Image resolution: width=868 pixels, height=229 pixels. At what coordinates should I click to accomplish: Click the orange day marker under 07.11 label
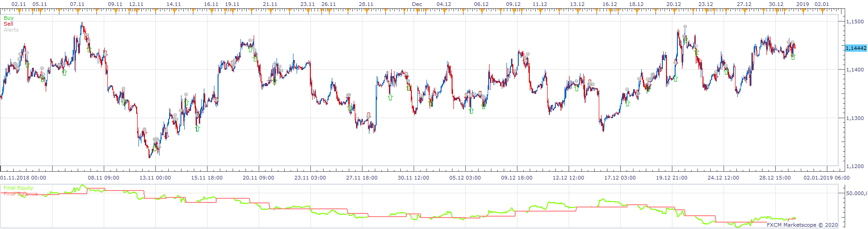77,11
